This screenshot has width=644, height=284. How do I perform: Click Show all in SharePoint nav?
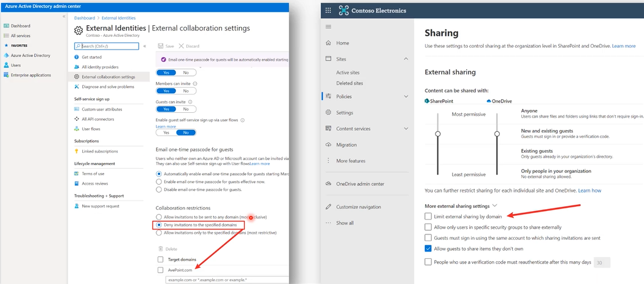345,223
